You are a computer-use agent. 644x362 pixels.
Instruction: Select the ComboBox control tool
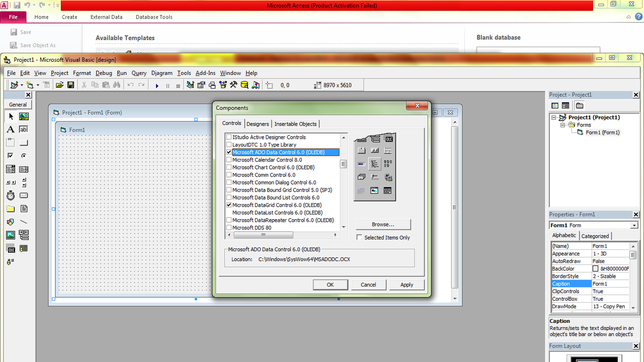click(11, 169)
